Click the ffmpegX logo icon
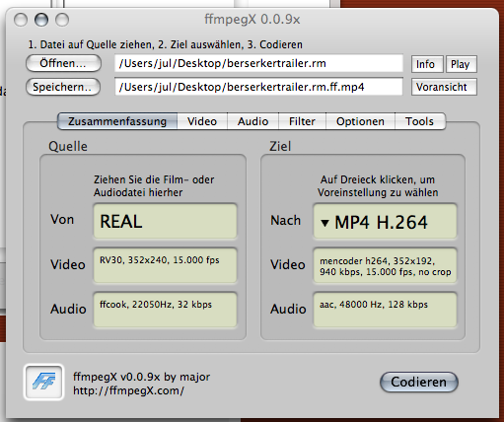The width and height of the screenshot is (504, 422). [43, 383]
